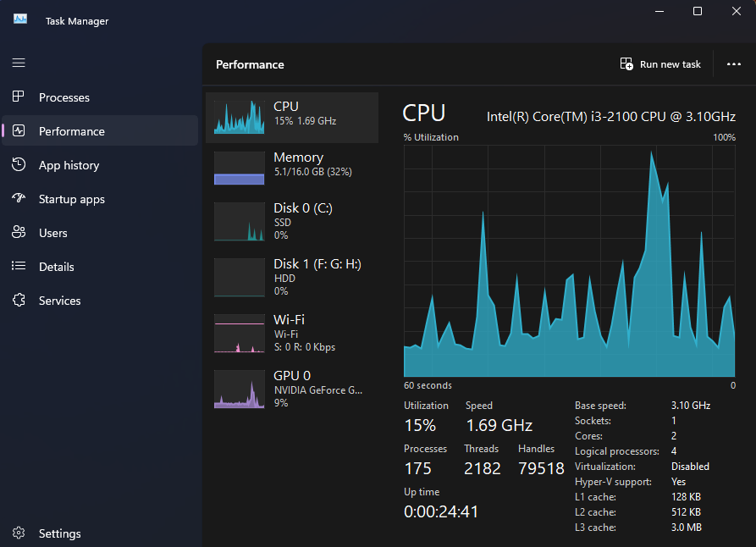Click the Users people icon
The image size is (756, 547).
pyautogui.click(x=19, y=232)
